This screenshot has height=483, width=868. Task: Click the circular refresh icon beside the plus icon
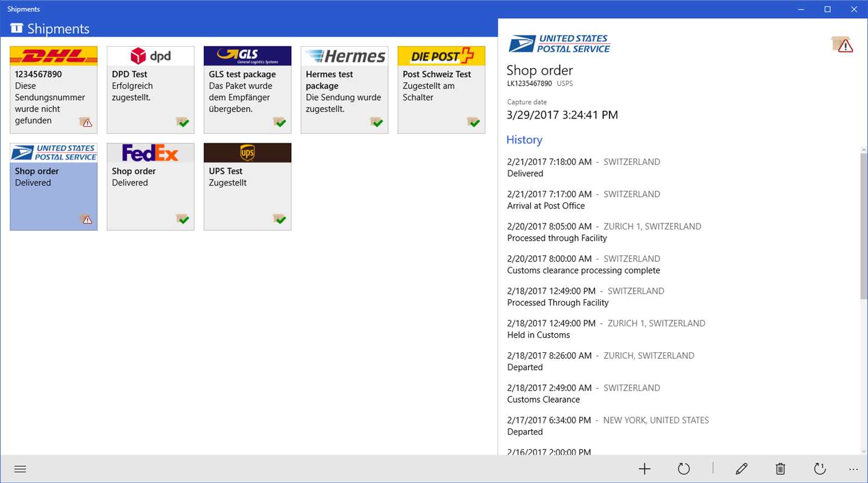pyautogui.click(x=684, y=469)
